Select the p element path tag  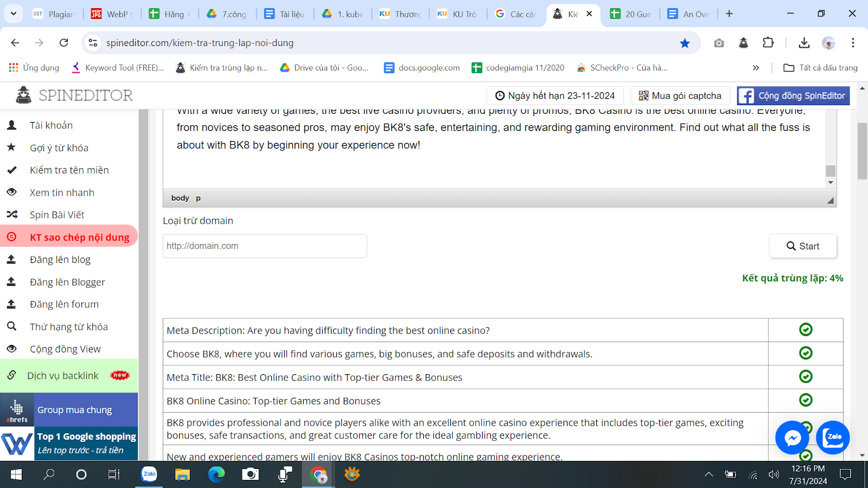coord(198,198)
